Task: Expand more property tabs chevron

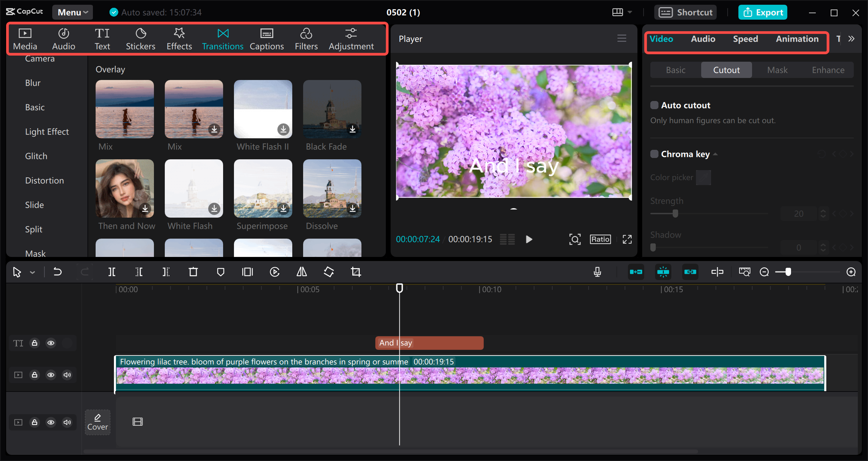Action: tap(851, 39)
